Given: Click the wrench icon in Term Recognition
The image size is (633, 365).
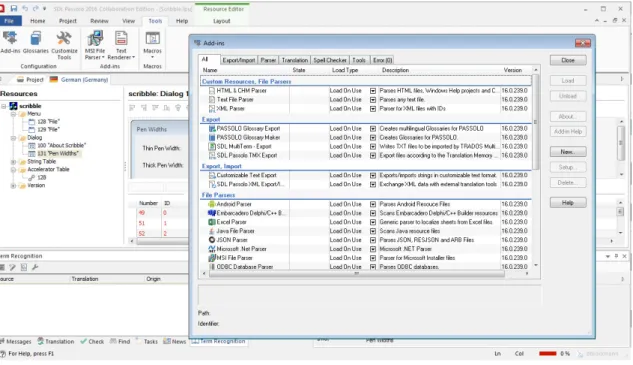Looking at the screenshot, I should pos(35,267).
